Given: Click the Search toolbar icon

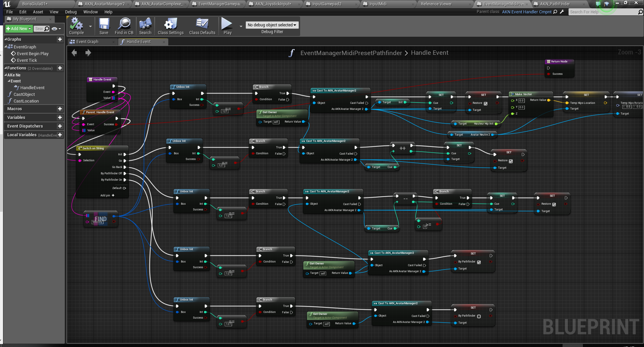Looking at the screenshot, I should 145,26.
